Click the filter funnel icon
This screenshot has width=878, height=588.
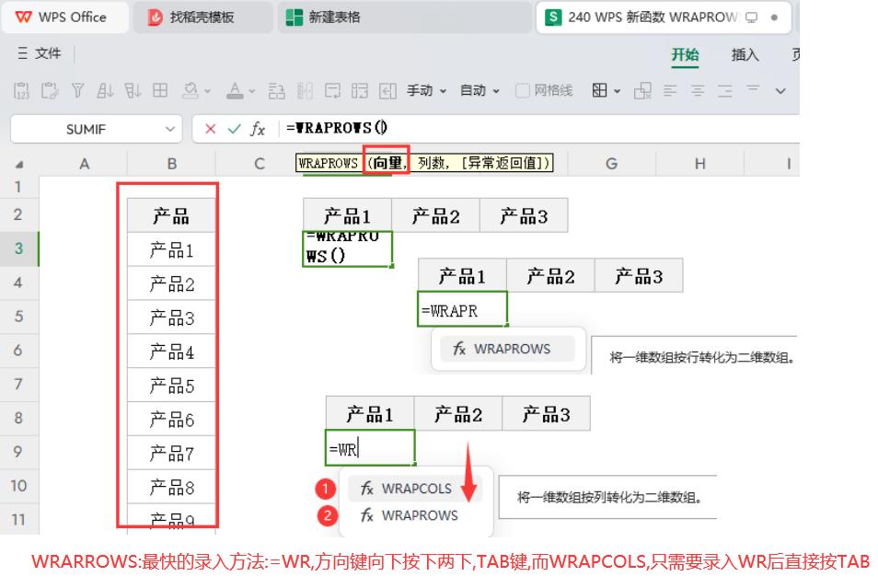[78, 89]
